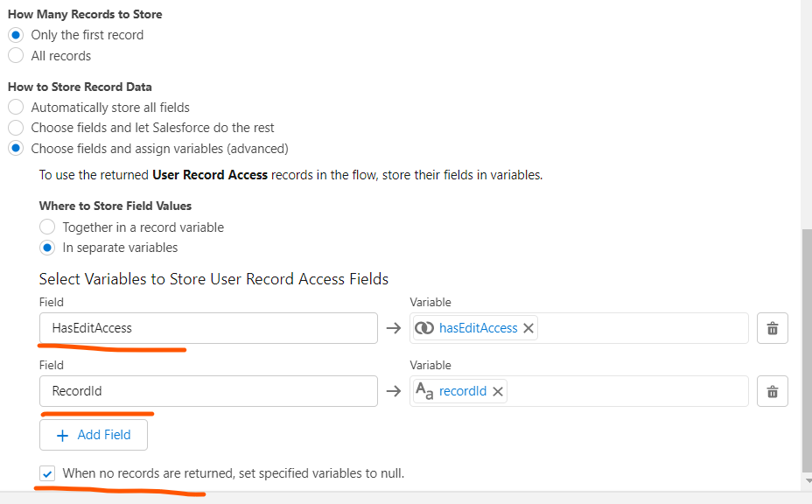Delete the HasEditAccess field row

click(772, 328)
